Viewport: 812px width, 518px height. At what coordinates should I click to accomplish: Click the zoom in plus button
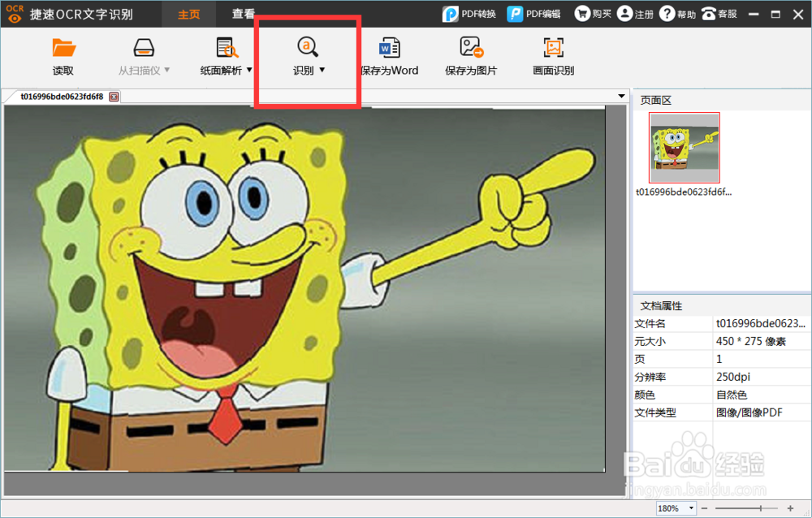[x=790, y=508]
